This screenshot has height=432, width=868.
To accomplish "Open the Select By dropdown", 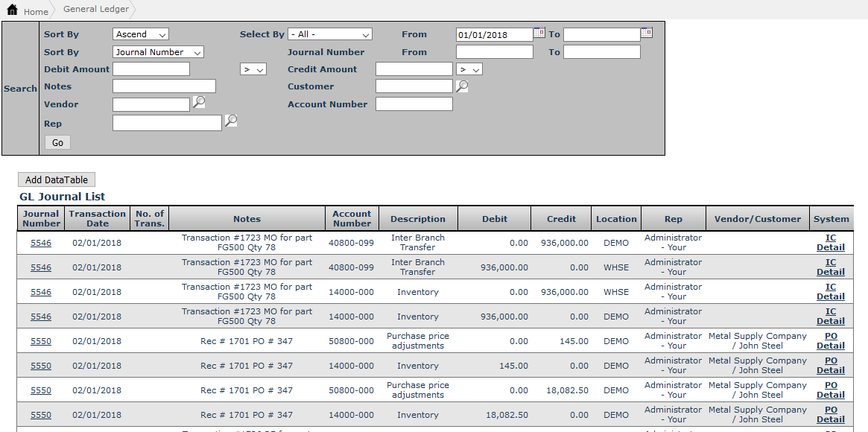I will (x=329, y=34).
